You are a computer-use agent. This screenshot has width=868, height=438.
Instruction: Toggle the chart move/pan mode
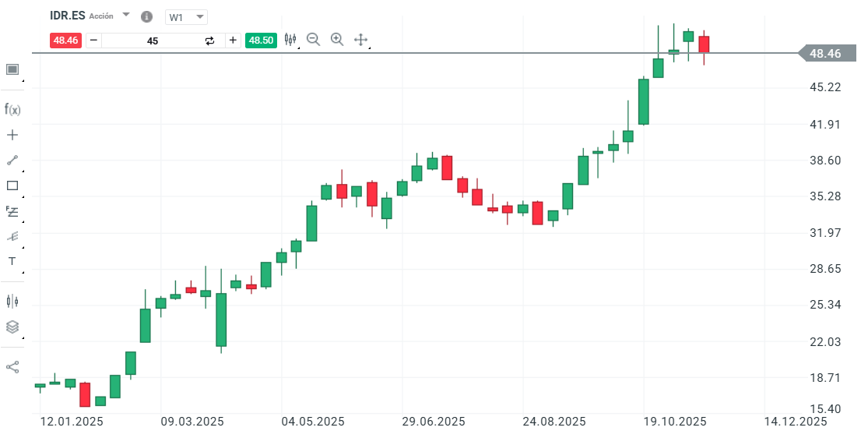coord(360,39)
